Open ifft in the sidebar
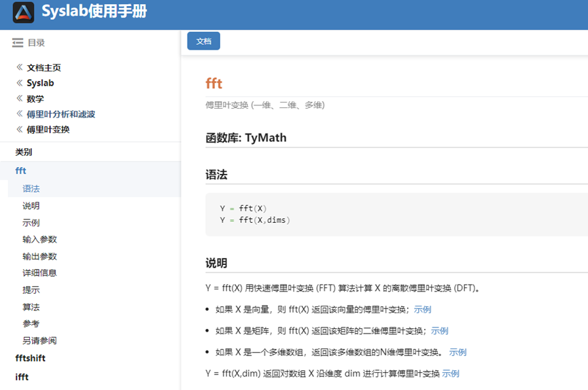Image resolution: width=588 pixels, height=390 pixels. point(22,377)
